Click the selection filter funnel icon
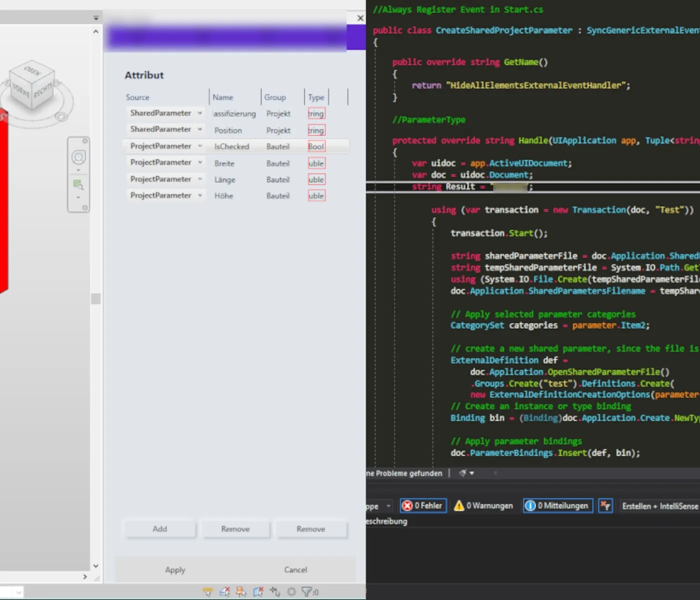The image size is (700, 600). 307,592
